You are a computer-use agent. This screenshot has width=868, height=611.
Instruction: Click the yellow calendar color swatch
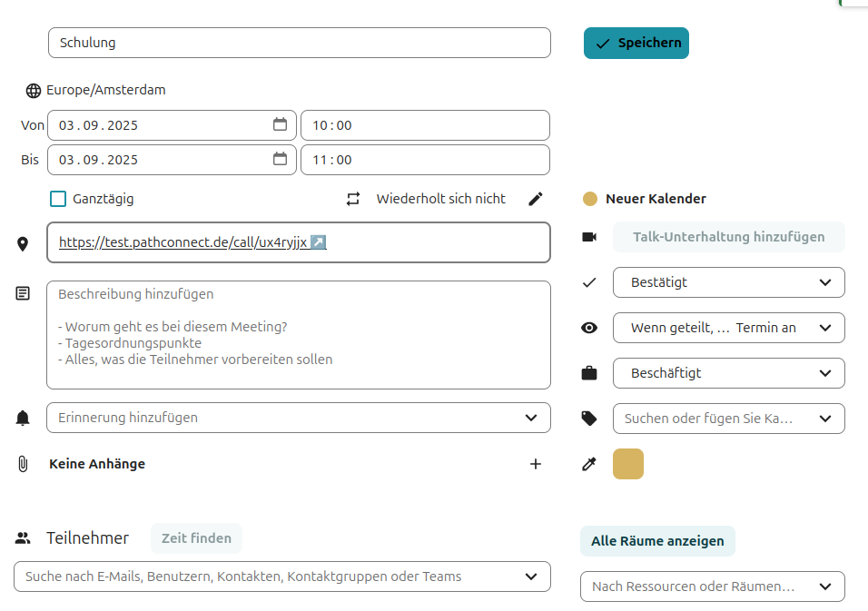click(627, 463)
